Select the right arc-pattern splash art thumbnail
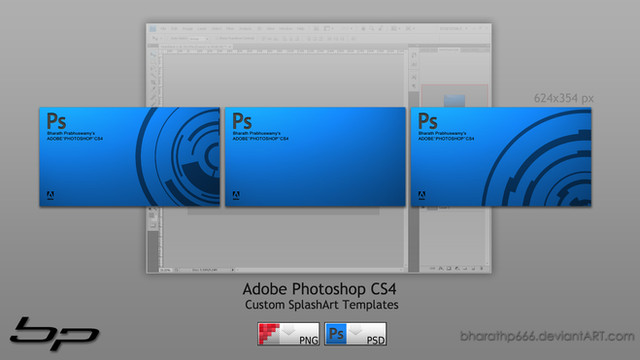This screenshot has height=360, width=640. coord(501,157)
